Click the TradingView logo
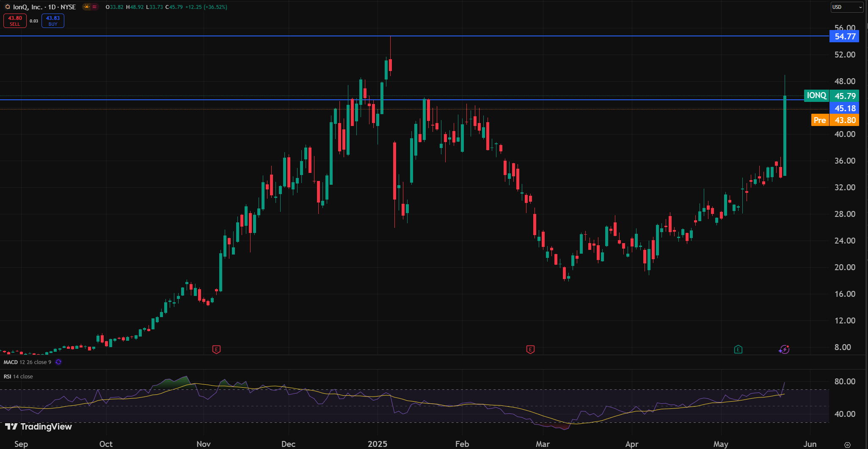This screenshot has height=449, width=868. click(x=39, y=427)
